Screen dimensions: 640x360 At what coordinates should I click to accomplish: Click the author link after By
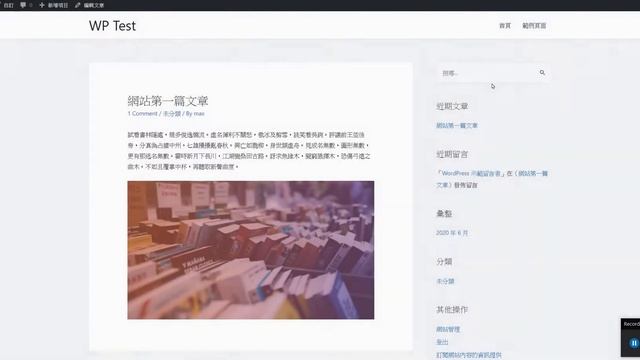[199, 113]
